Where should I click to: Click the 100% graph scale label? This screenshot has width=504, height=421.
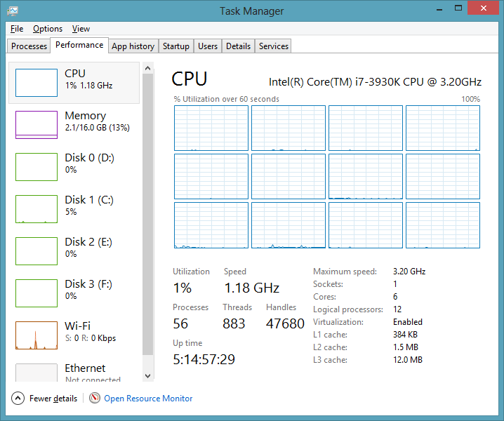click(x=470, y=99)
